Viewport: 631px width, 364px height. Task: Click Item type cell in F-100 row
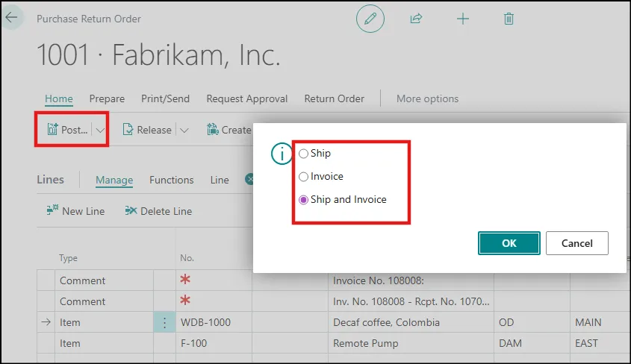(104, 343)
